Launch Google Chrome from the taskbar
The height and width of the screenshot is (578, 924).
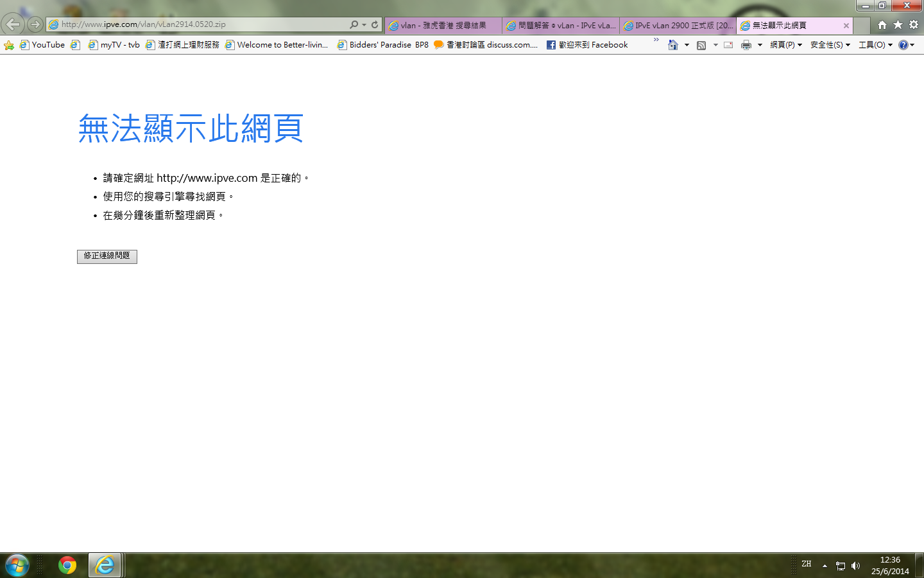click(x=67, y=565)
